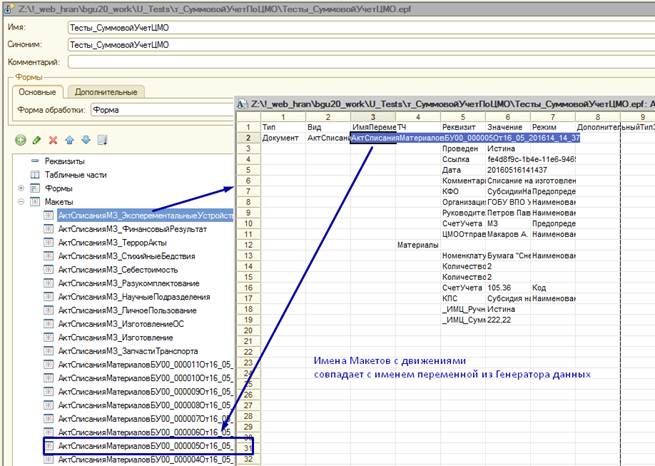Click the rightmost toolbar icon after the arrows
This screenshot has width=655, height=466.
click(x=101, y=140)
